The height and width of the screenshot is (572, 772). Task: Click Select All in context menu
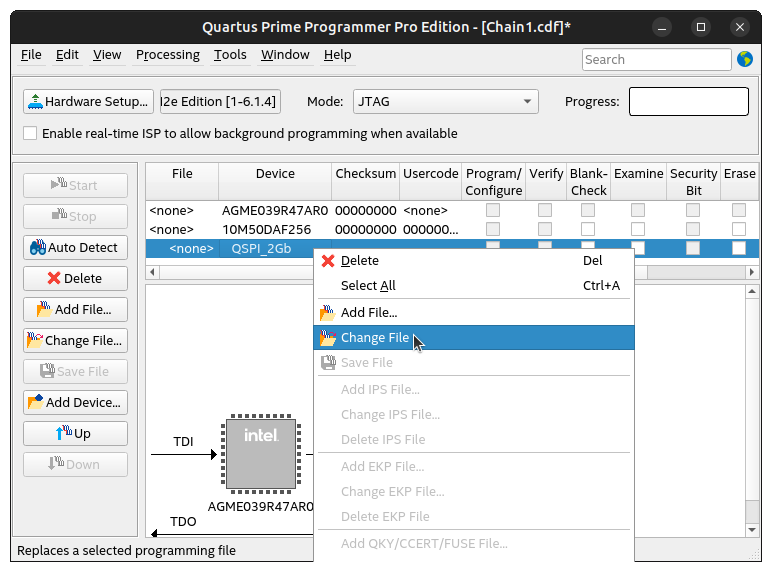coord(368,285)
